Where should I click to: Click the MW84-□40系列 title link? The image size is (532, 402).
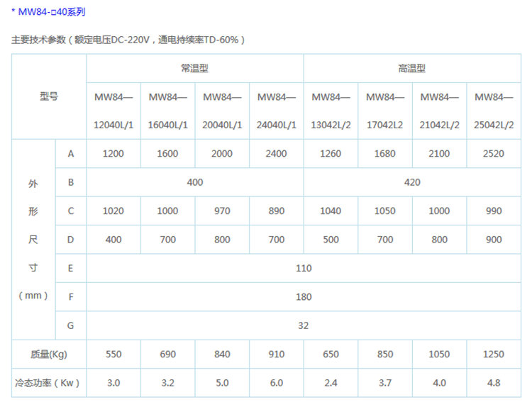point(48,12)
